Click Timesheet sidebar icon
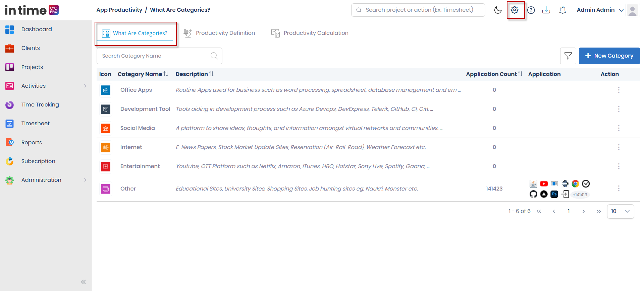 [x=10, y=124]
